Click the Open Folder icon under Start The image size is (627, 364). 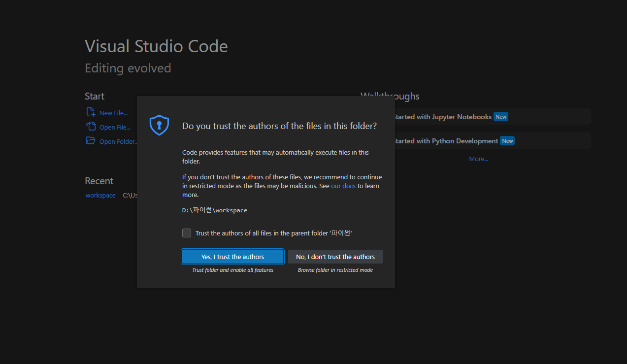click(x=91, y=141)
